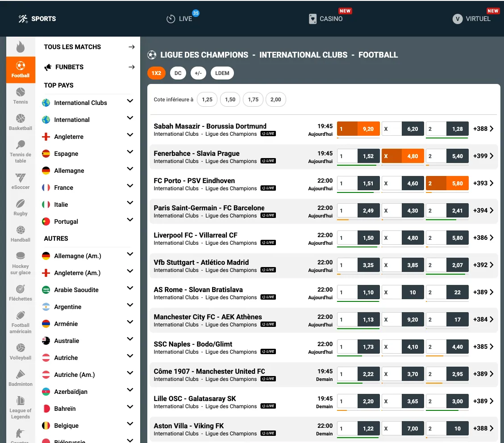
Task: Select Atlético Madrid win odds 2,07
Action: pyautogui.click(x=447, y=265)
